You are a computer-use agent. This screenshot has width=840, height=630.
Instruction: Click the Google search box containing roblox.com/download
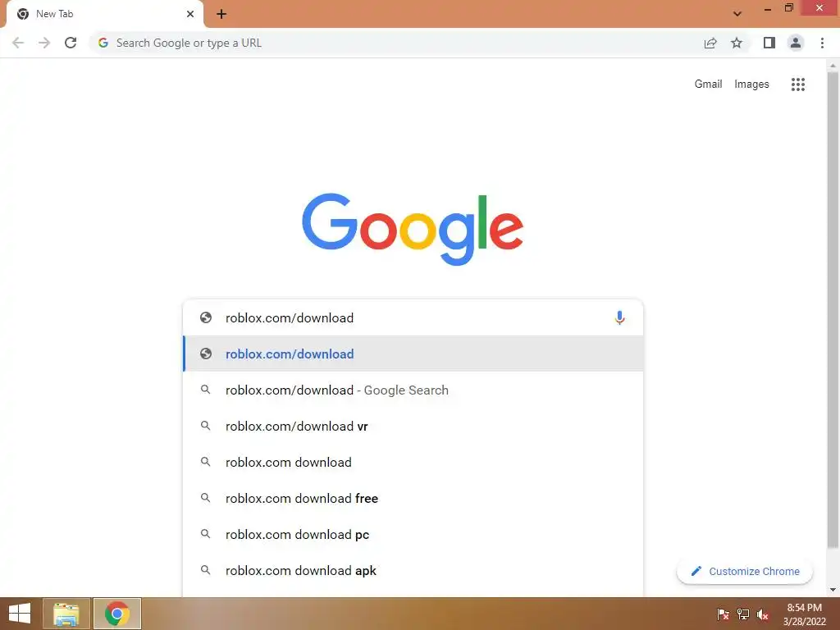tap(413, 317)
